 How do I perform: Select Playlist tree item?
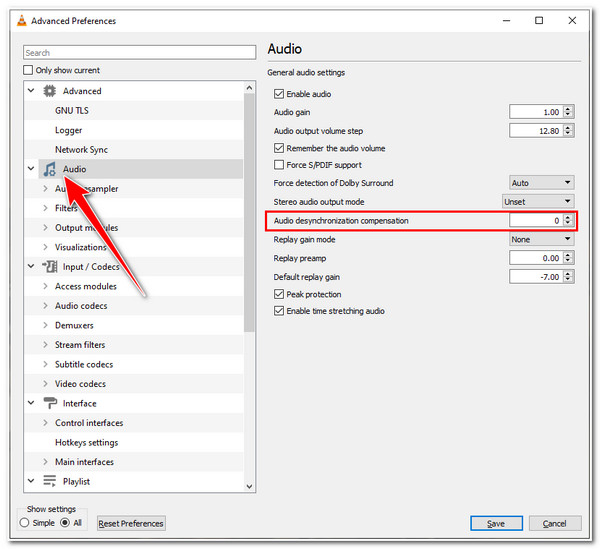(76, 481)
